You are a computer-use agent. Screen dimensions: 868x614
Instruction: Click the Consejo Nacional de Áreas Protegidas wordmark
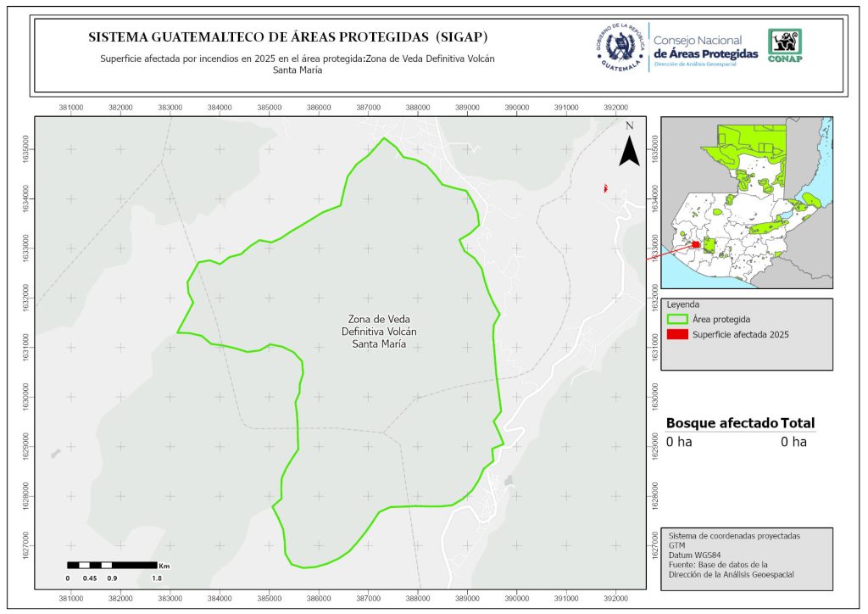(705, 47)
